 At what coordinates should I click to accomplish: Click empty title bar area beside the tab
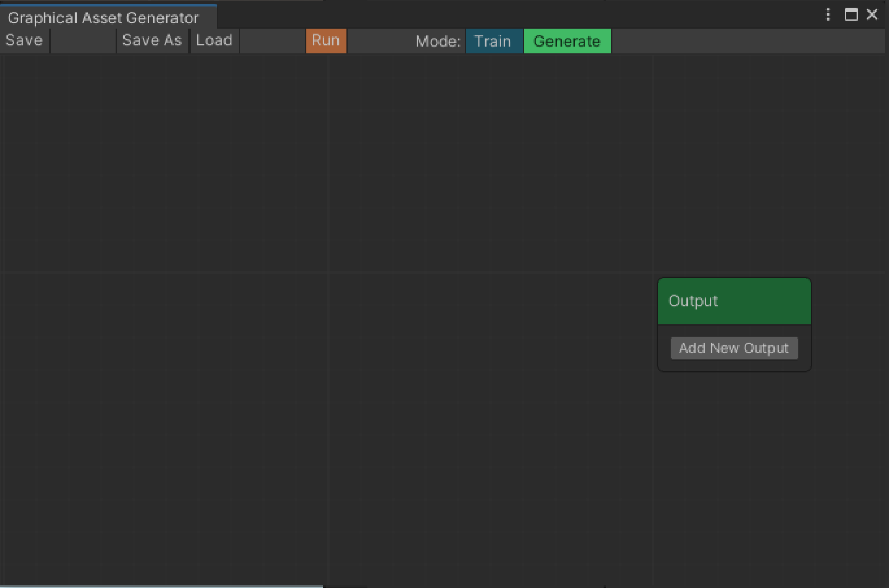(x=488, y=16)
